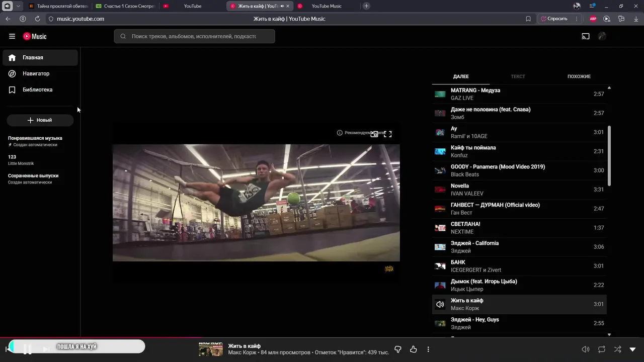The image size is (644, 362).
Task: Click the volume icon in player bar
Action: (586, 349)
